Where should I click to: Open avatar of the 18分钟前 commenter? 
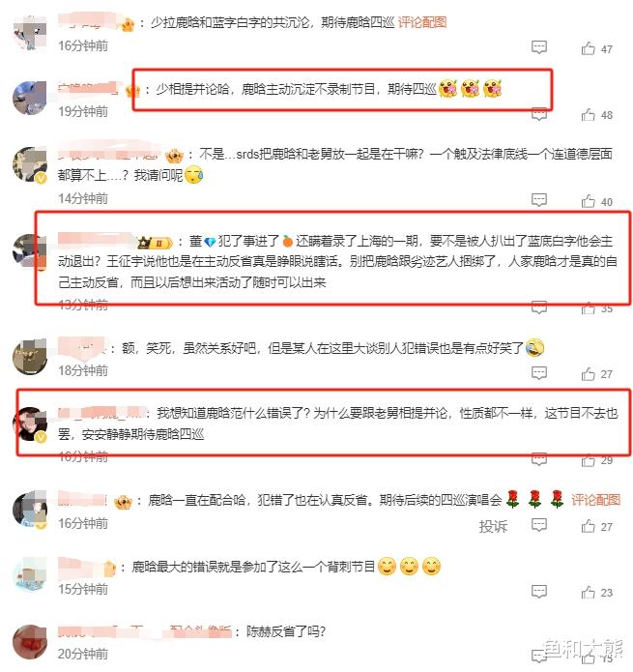(30, 358)
